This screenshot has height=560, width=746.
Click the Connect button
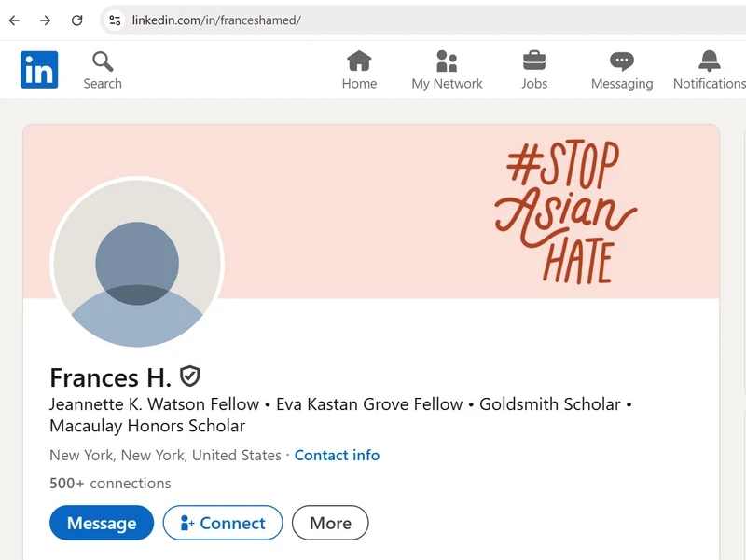point(222,523)
